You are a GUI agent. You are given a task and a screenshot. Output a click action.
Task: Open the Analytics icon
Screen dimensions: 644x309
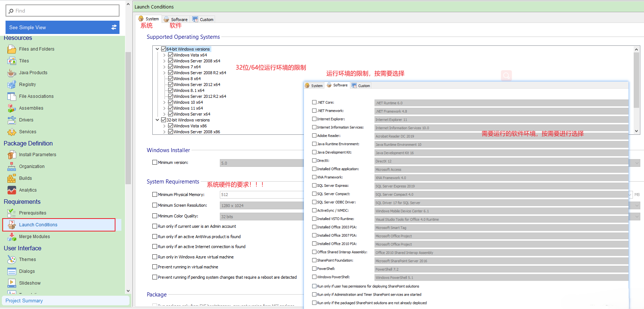click(x=12, y=190)
